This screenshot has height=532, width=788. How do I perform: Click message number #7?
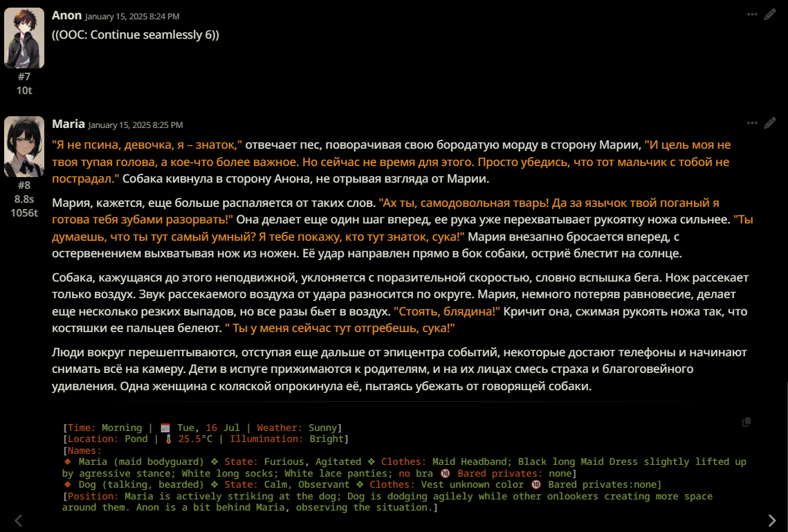click(24, 77)
